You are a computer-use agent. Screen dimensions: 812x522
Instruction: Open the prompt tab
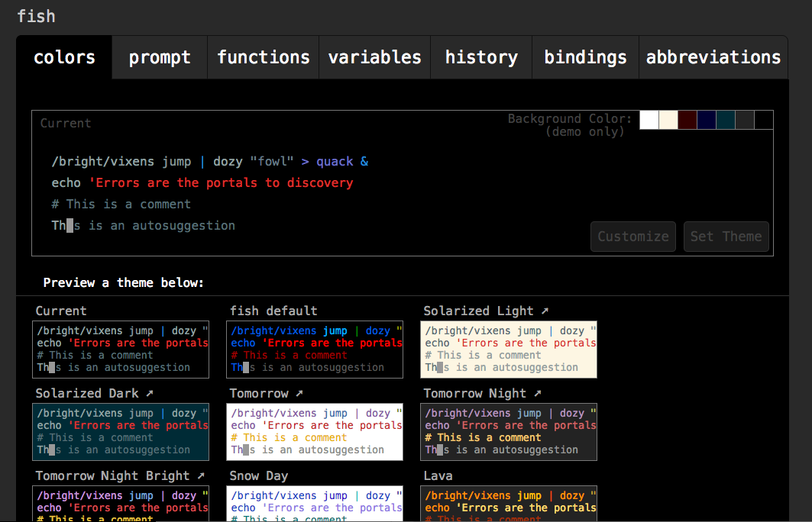(160, 57)
